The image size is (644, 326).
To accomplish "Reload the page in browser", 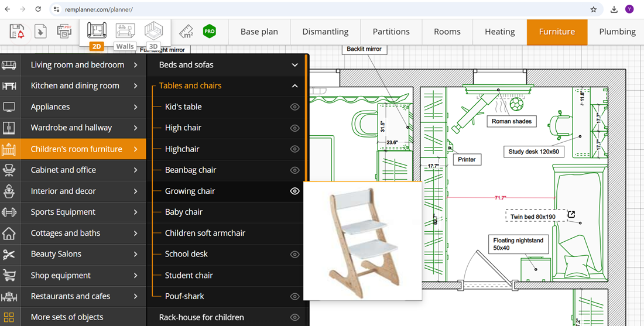I will (38, 9).
